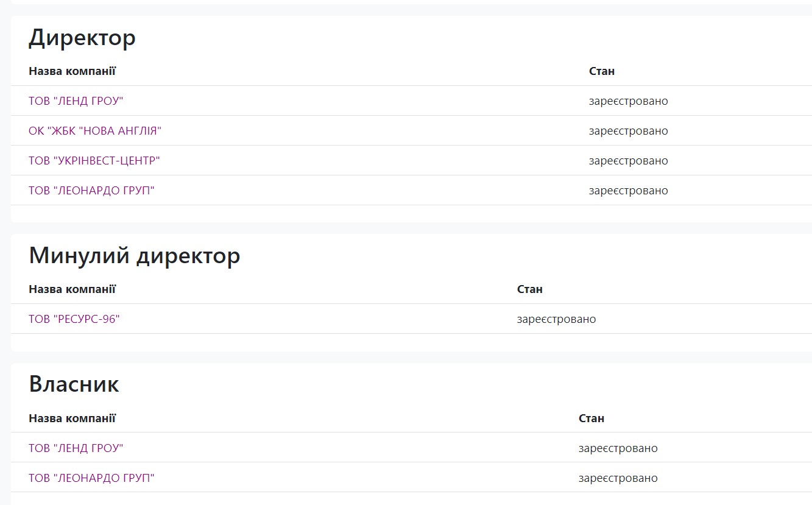
Task: Click Стан column header in Власник table
Action: [x=591, y=418]
